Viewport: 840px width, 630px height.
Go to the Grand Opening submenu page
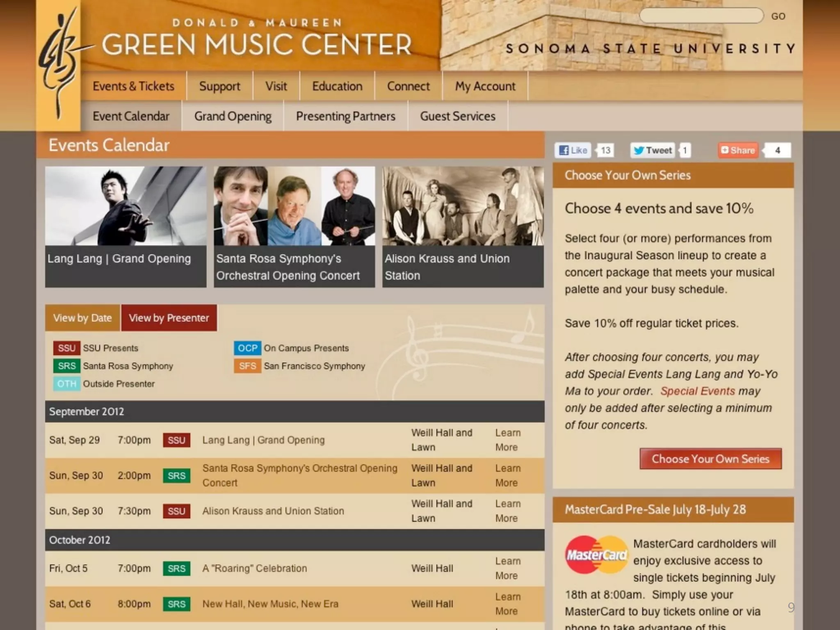point(233,116)
